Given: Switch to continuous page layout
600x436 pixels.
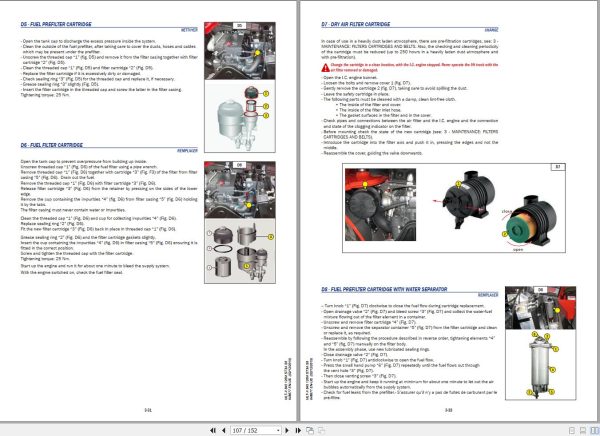Looking at the screenshot, I should [x=583, y=431].
